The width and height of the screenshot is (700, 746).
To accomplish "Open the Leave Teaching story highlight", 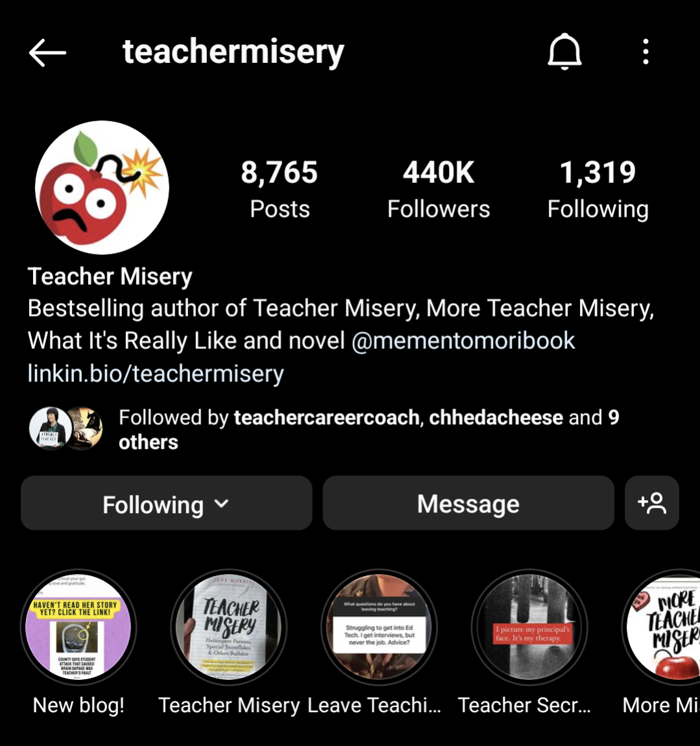I will [x=380, y=627].
